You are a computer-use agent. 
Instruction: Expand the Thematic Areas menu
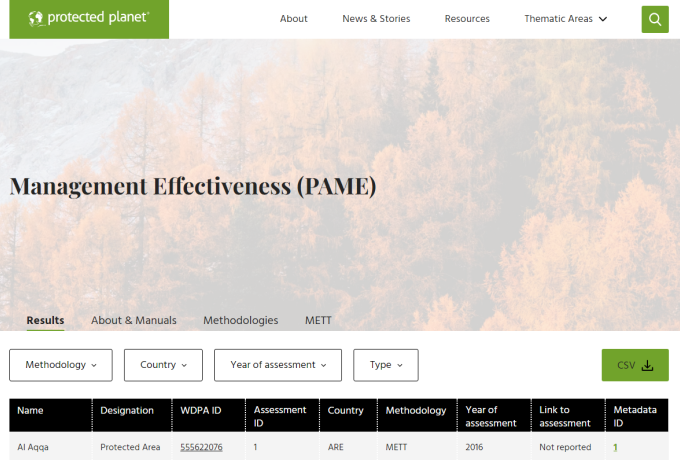pos(565,19)
